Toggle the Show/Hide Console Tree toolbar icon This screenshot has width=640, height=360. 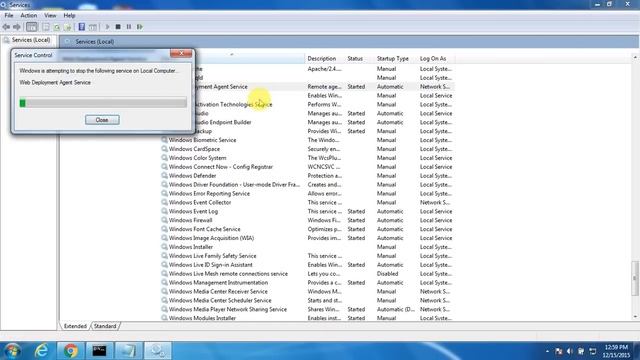point(31,27)
